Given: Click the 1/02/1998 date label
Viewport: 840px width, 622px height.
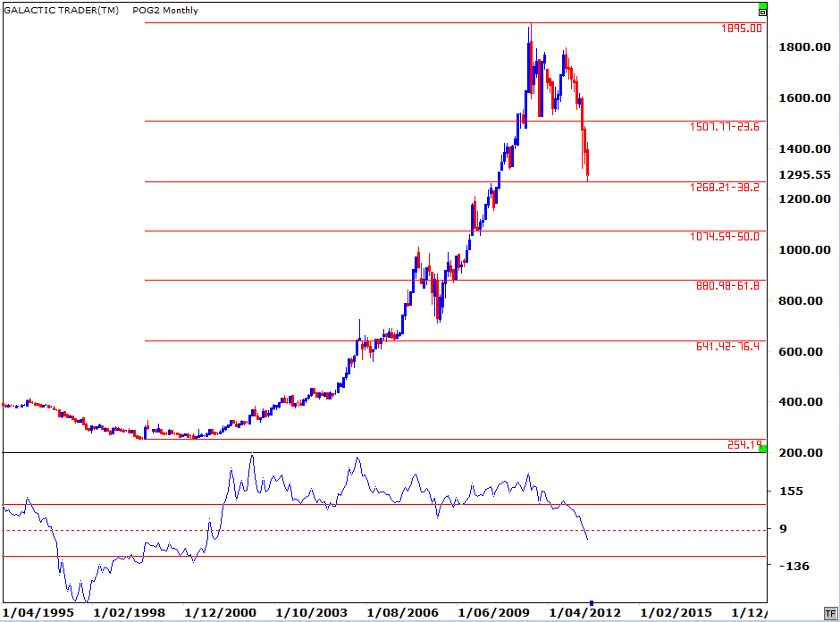Looking at the screenshot, I should [x=129, y=612].
